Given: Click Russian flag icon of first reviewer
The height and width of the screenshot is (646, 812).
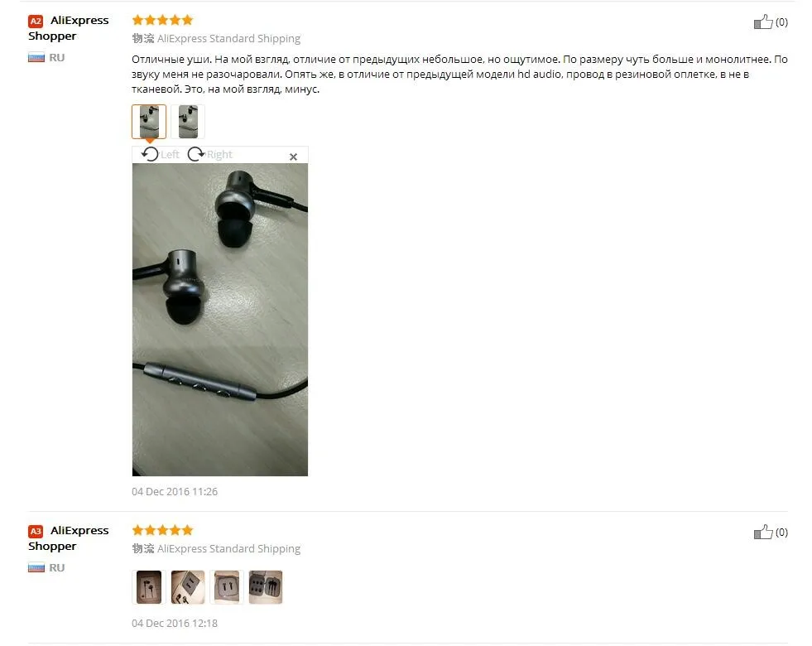Looking at the screenshot, I should coord(36,57).
